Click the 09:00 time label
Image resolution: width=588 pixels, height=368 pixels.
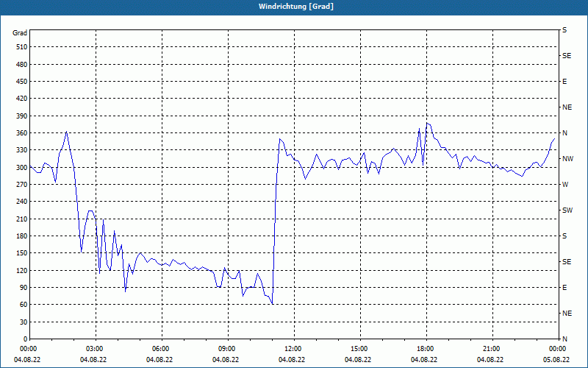(226, 349)
